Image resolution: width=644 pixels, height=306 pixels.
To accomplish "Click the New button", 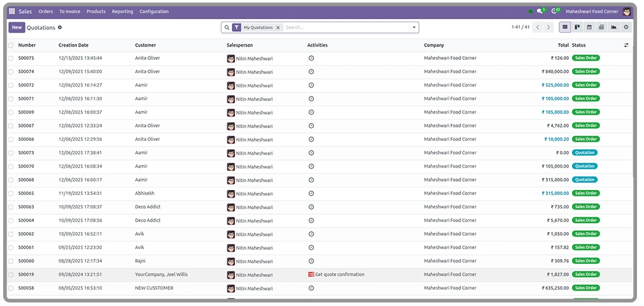I will [x=17, y=27].
